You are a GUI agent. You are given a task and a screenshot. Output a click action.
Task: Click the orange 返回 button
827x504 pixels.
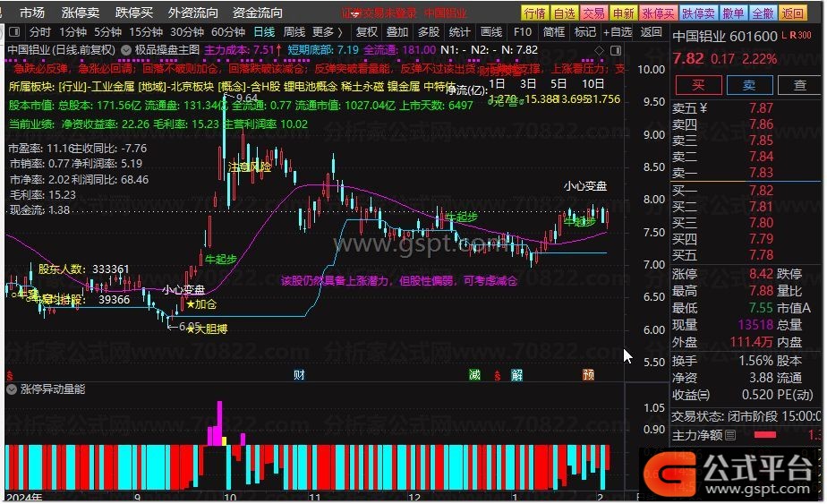[x=792, y=13]
